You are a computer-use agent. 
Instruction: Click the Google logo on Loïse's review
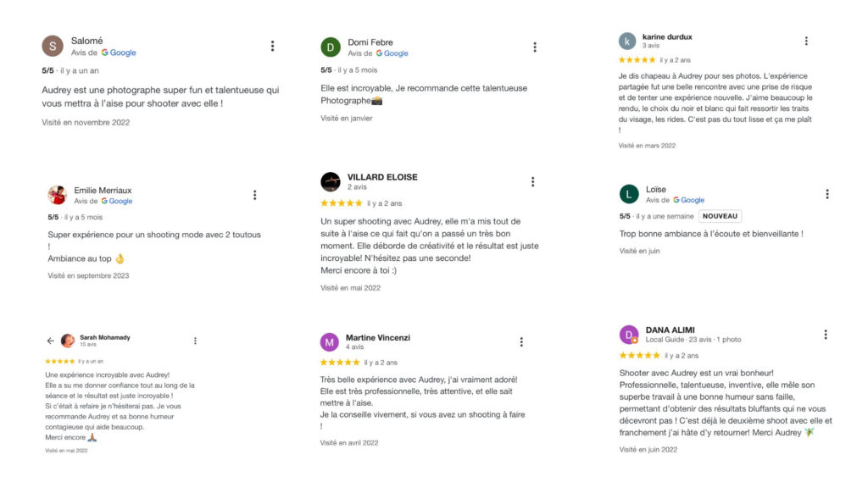[x=688, y=200]
